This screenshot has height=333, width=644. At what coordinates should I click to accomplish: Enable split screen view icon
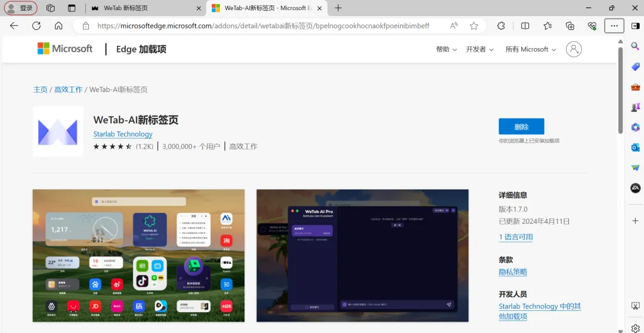525,26
